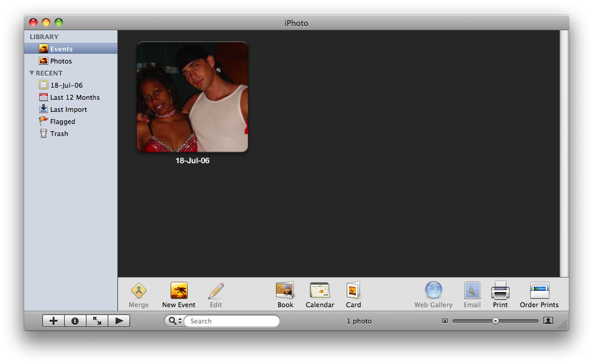The height and width of the screenshot is (364, 593).
Task: Enter full screen view mode
Action: pos(97,321)
